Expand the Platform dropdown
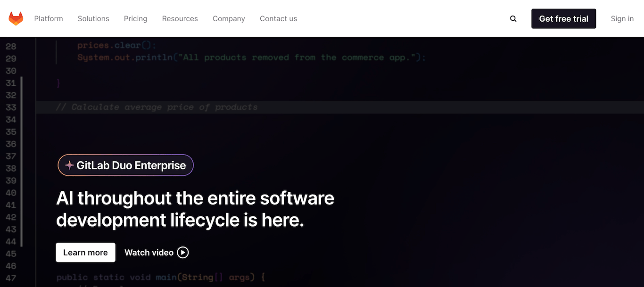 coord(48,18)
